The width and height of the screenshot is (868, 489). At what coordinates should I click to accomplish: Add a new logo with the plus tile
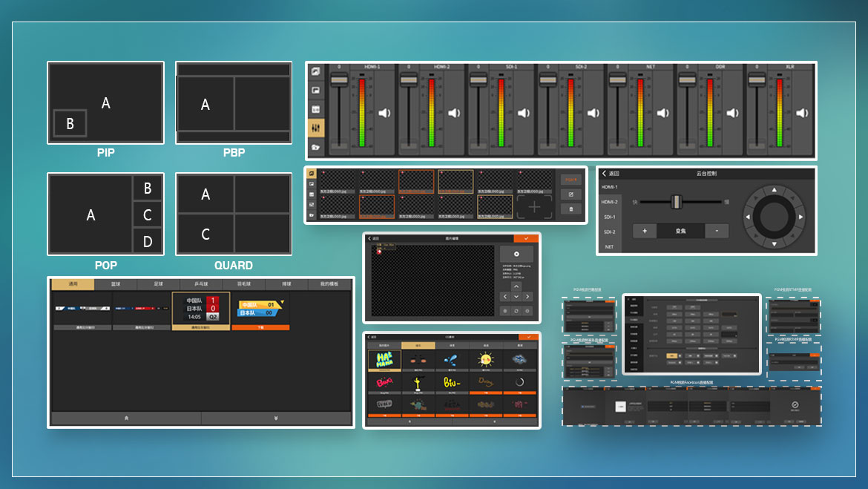[534, 206]
